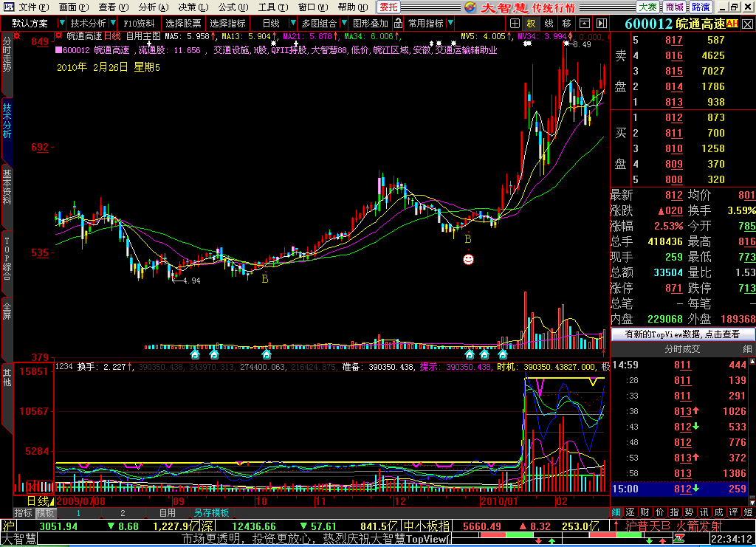Close the 600012 quote side panel
This screenshot has width=756, height=547.
coord(748,24)
